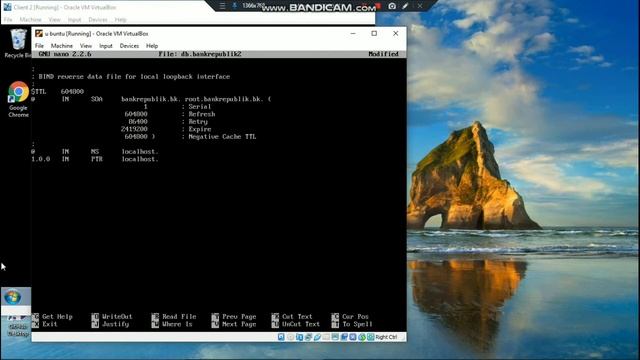
Task: Click the 'Cut Text' nano shortcut
Action: coord(292,317)
